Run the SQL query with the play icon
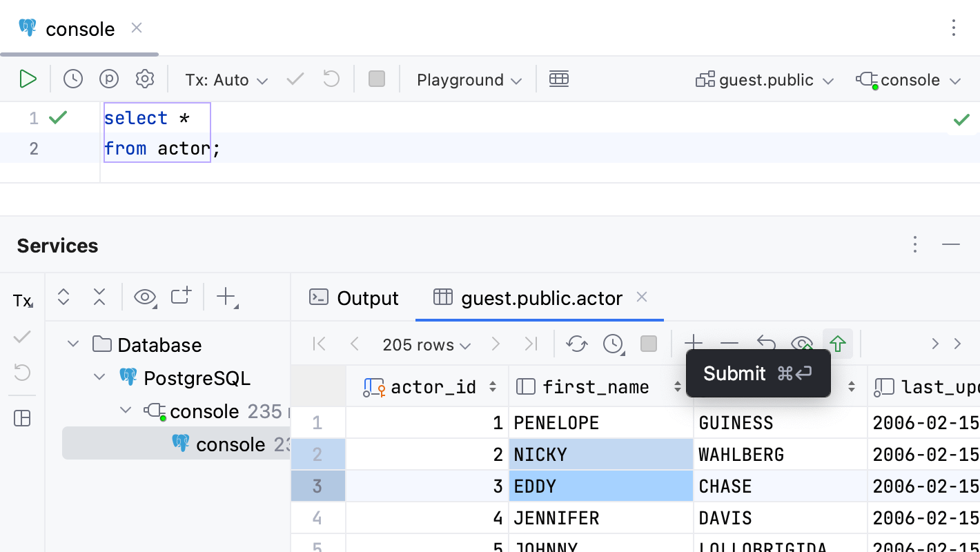 (28, 79)
